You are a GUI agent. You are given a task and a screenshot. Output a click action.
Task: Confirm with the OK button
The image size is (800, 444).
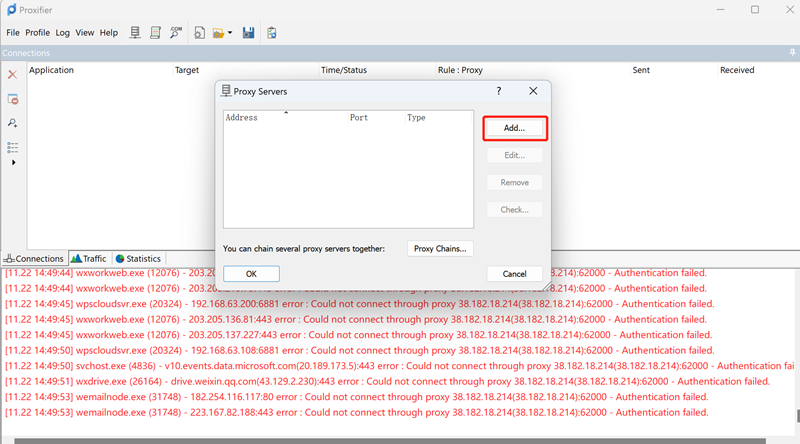coord(251,274)
